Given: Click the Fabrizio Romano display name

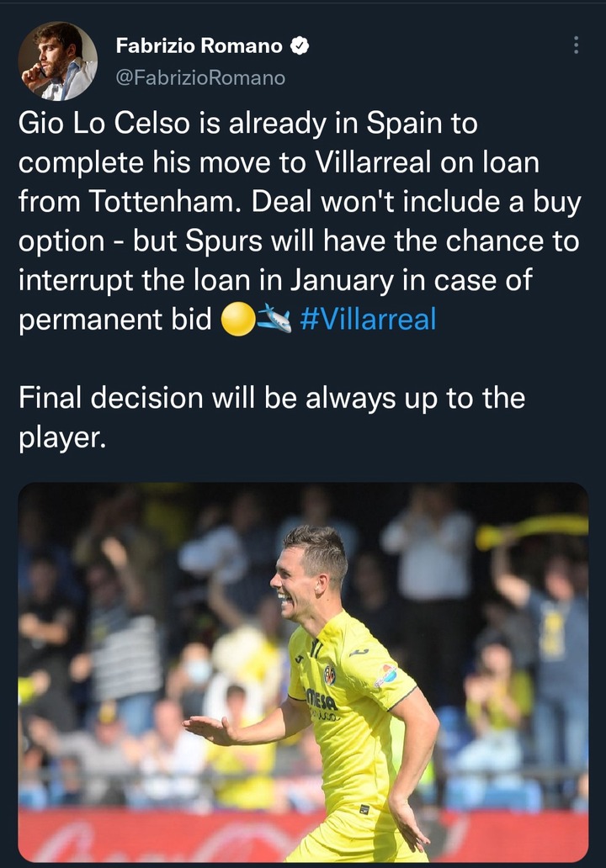Looking at the screenshot, I should point(199,46).
